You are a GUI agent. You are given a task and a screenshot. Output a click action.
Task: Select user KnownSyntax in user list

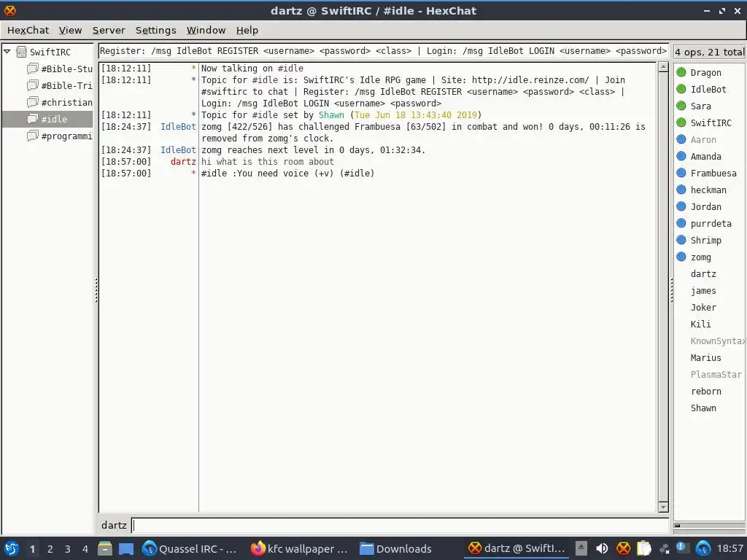coord(717,341)
